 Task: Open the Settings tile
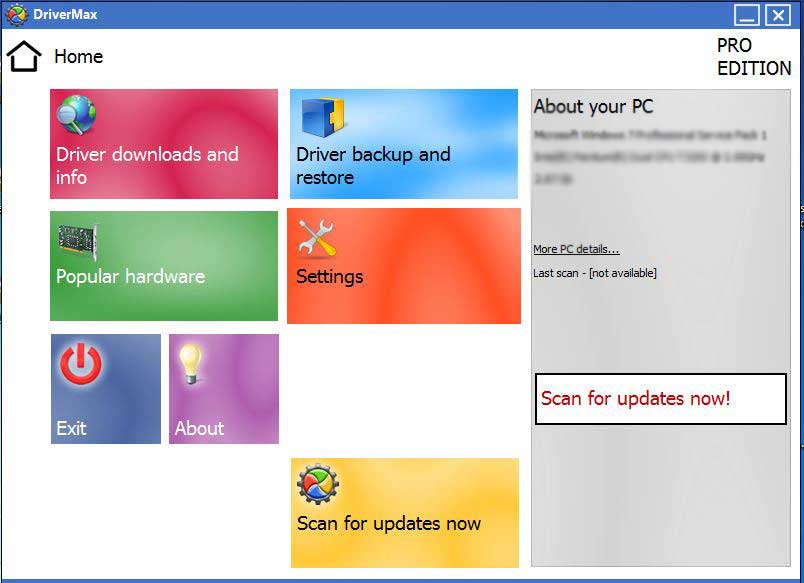(404, 266)
